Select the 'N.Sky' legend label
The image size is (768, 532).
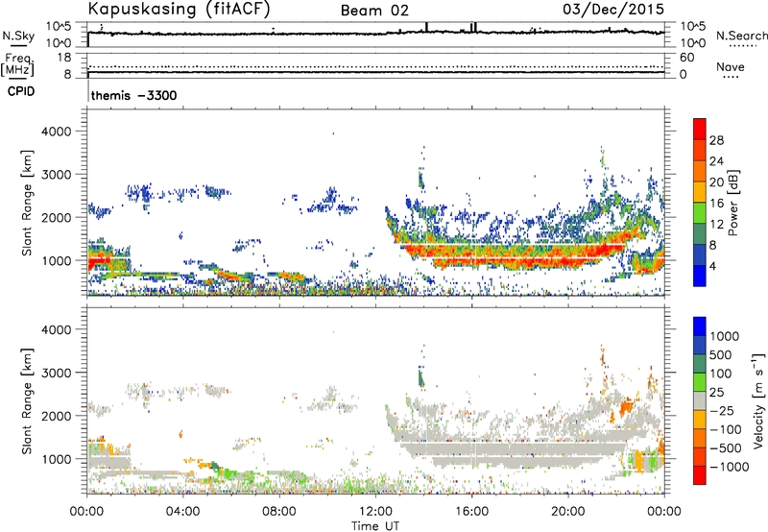tap(18, 36)
